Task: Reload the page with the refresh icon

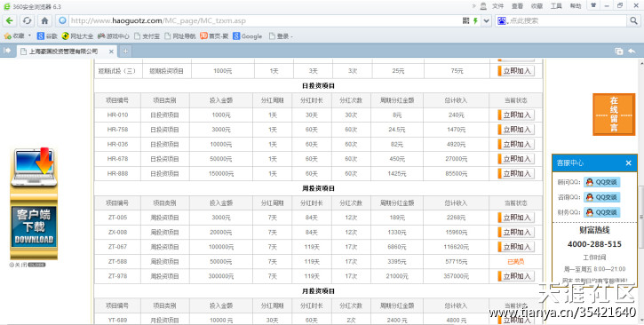Action: pos(28,20)
